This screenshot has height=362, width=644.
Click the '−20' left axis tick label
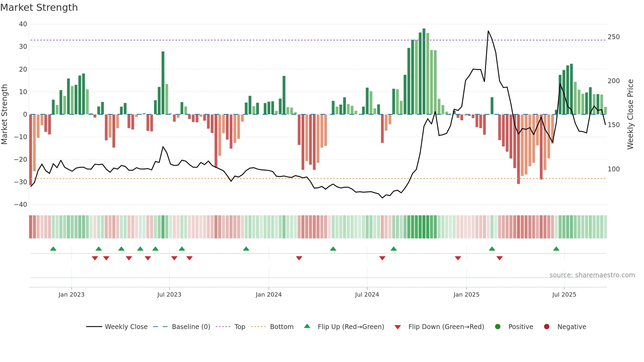(x=21, y=160)
